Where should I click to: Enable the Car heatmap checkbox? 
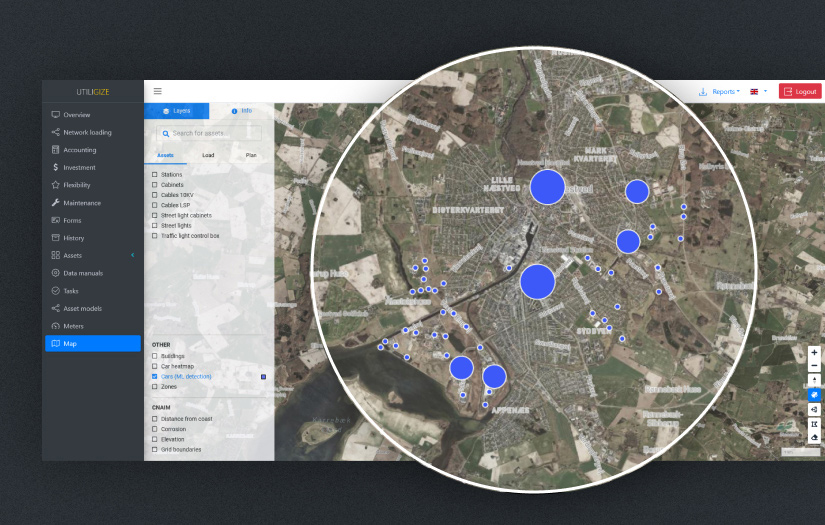tap(155, 366)
